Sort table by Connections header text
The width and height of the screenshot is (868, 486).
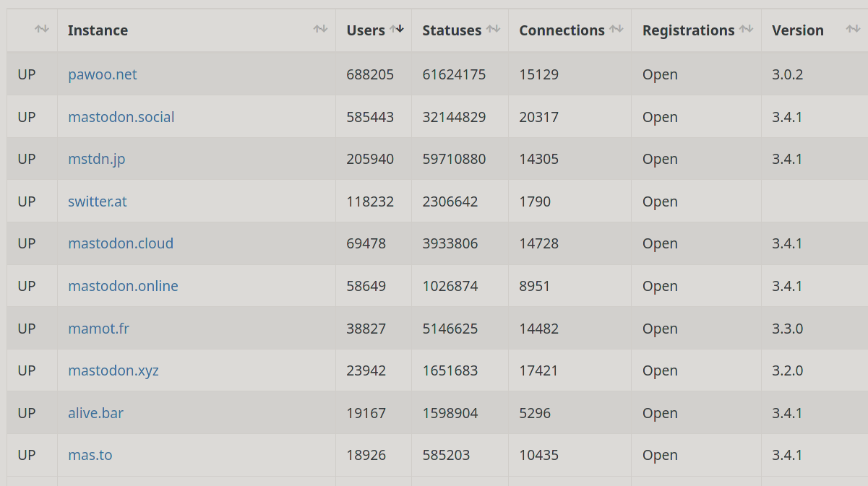pos(562,30)
